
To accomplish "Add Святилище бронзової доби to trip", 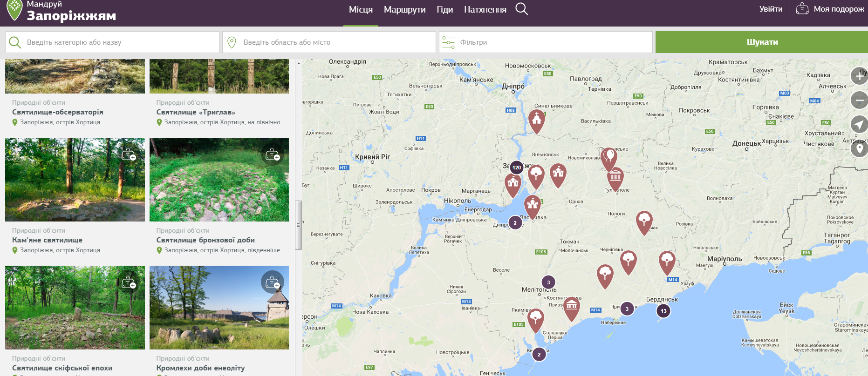I will coord(273,154).
